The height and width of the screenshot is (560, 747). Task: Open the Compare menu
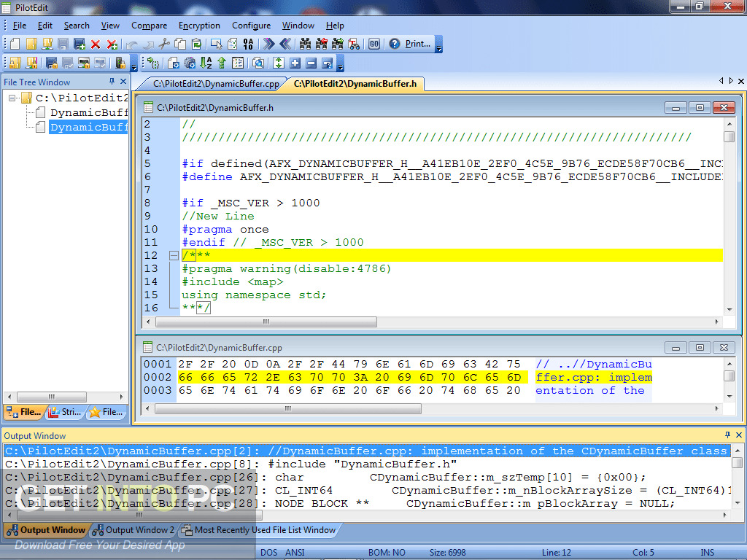tap(149, 26)
